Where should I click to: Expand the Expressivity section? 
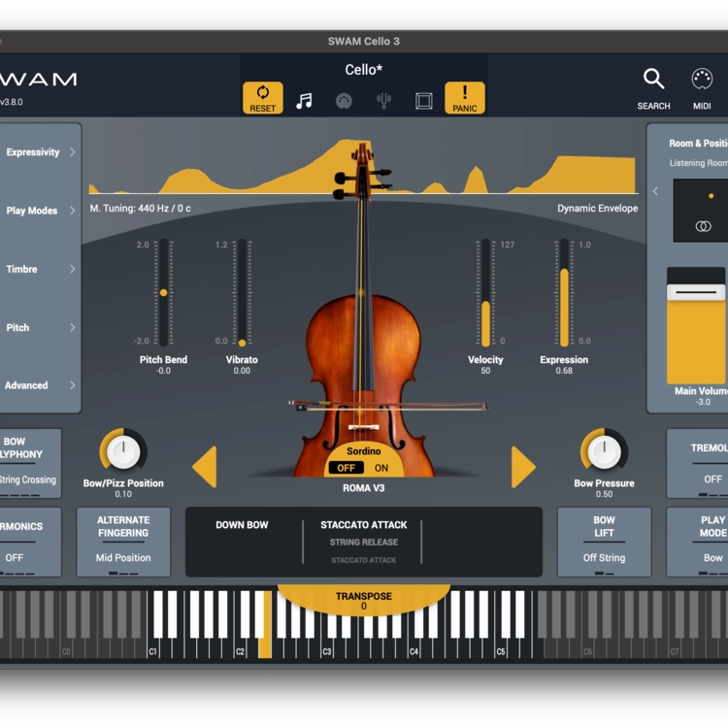(39, 152)
